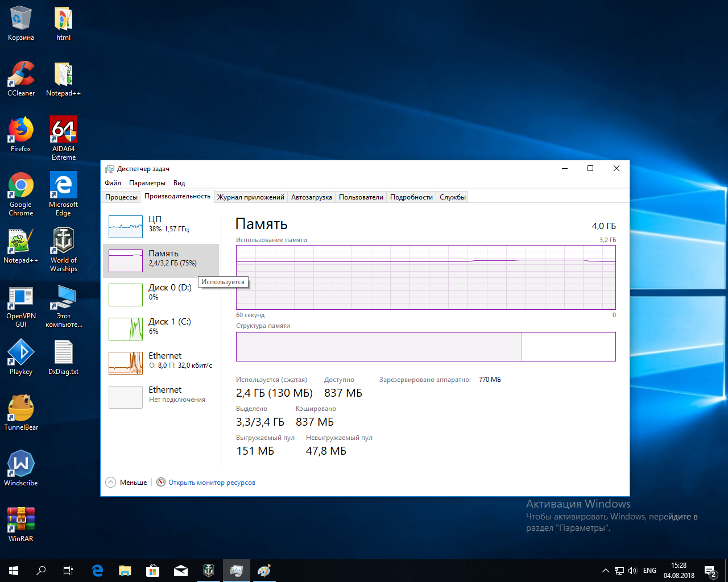The height and width of the screenshot is (582, 728).
Task: Launch Microsoft Edge from the taskbar
Action: pyautogui.click(x=97, y=571)
